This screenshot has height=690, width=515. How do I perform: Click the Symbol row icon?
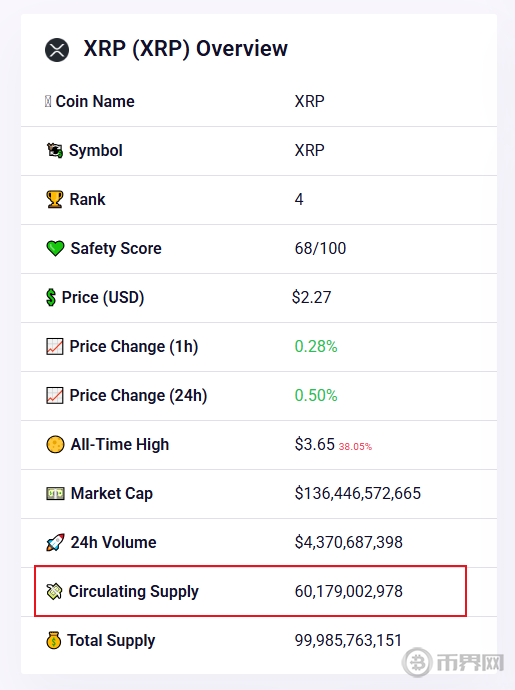[55, 150]
